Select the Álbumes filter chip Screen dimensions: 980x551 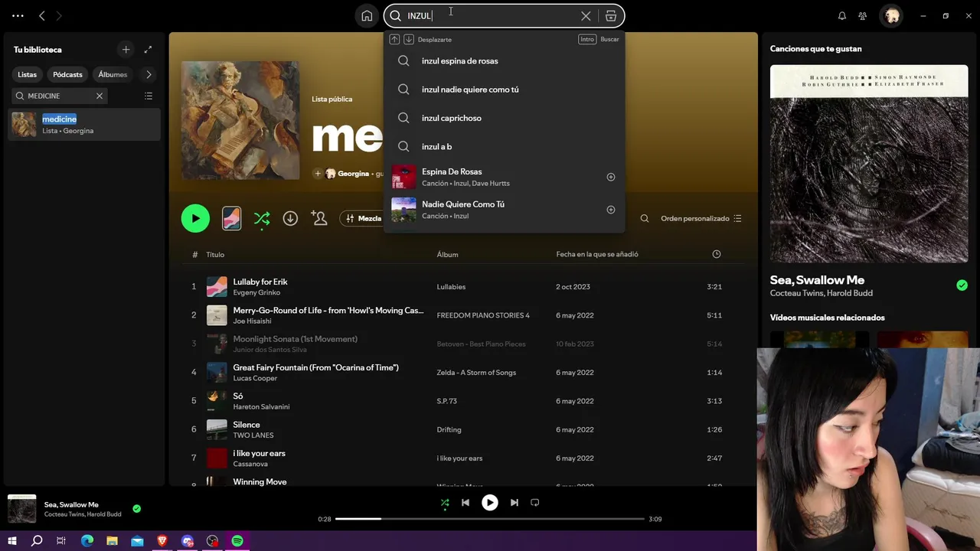coord(113,74)
